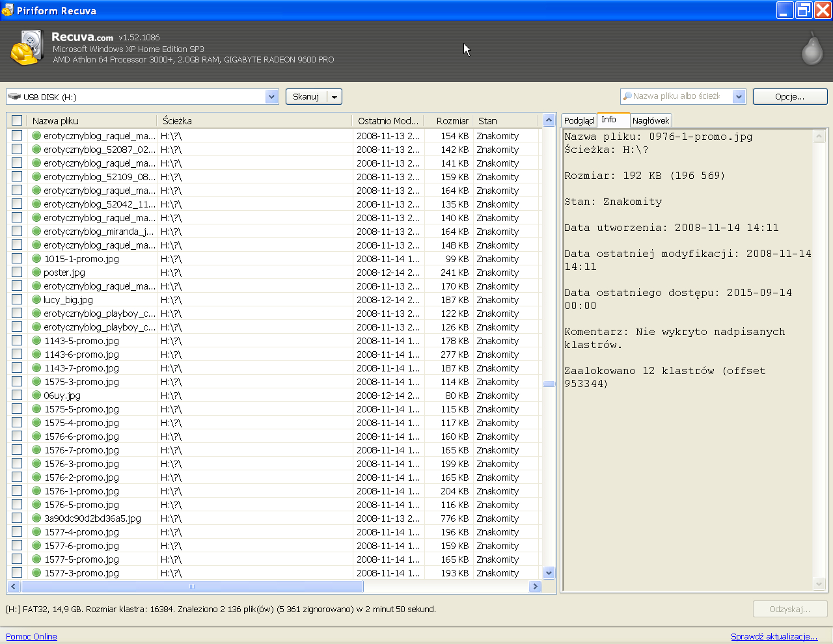Click the file list horizontal scrollbar thumb
The width and height of the screenshot is (833, 644).
[x=192, y=587]
